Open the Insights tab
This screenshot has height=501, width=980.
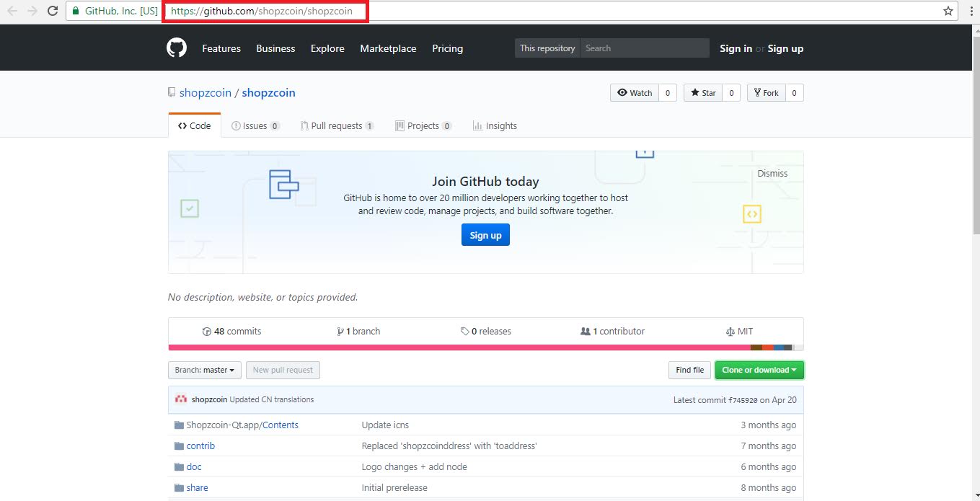[495, 125]
